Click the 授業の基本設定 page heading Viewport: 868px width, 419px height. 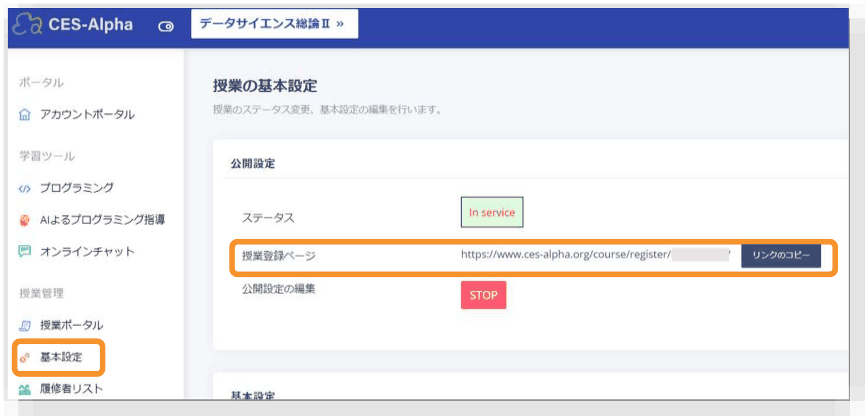tap(265, 86)
